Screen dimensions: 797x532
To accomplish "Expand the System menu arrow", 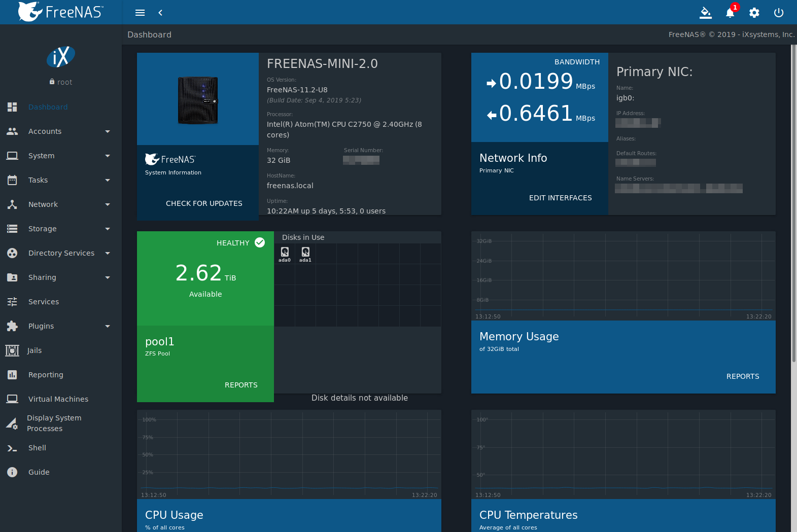I will click(108, 156).
